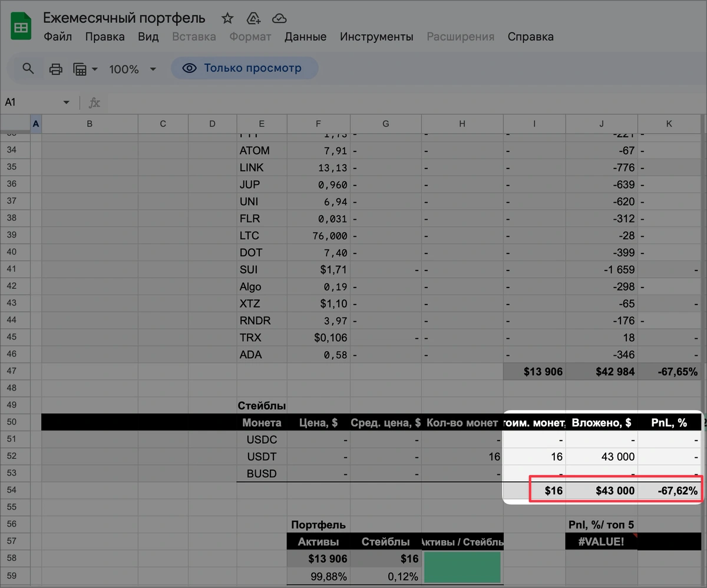This screenshot has height=588, width=707.
Task: Click the $13 906 cell in row 47
Action: pos(535,372)
